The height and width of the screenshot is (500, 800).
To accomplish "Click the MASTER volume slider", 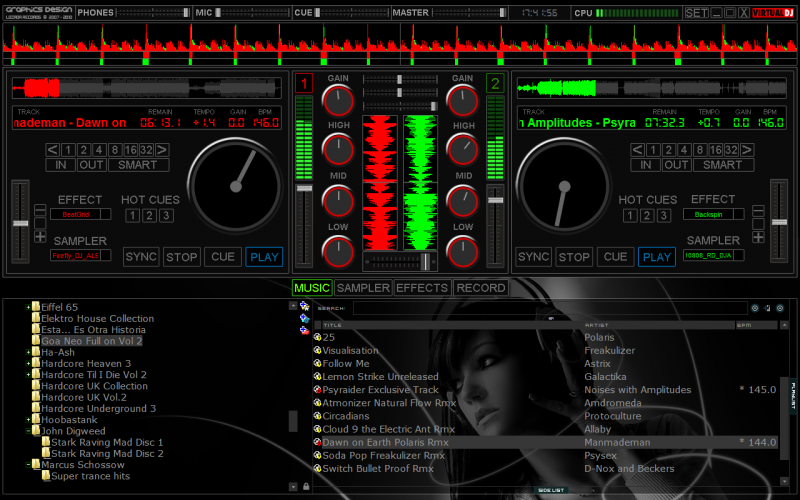I will (469, 13).
